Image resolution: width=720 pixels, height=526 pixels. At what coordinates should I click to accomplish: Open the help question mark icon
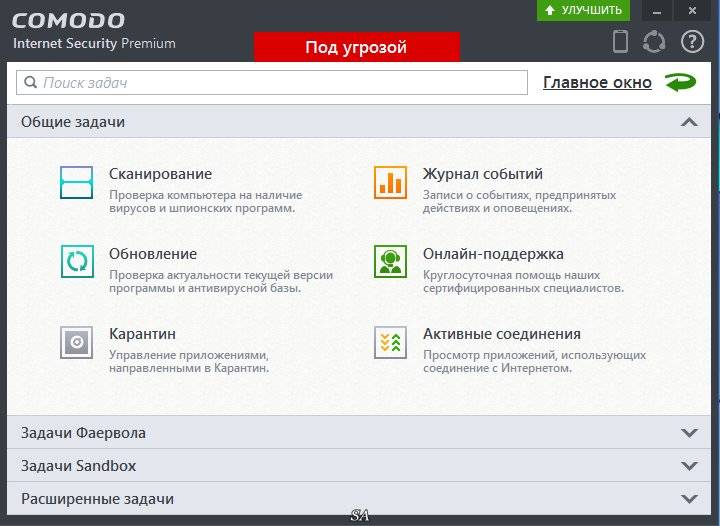coord(692,41)
